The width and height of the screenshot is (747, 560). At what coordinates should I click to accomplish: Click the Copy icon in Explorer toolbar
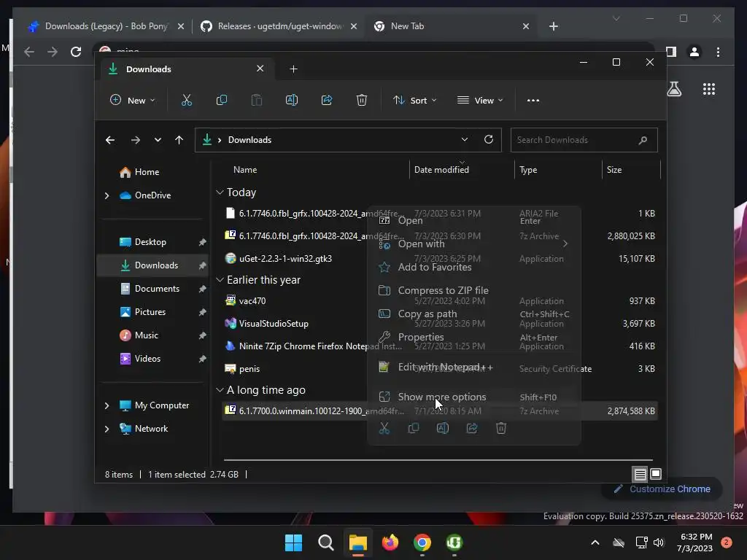click(x=222, y=100)
